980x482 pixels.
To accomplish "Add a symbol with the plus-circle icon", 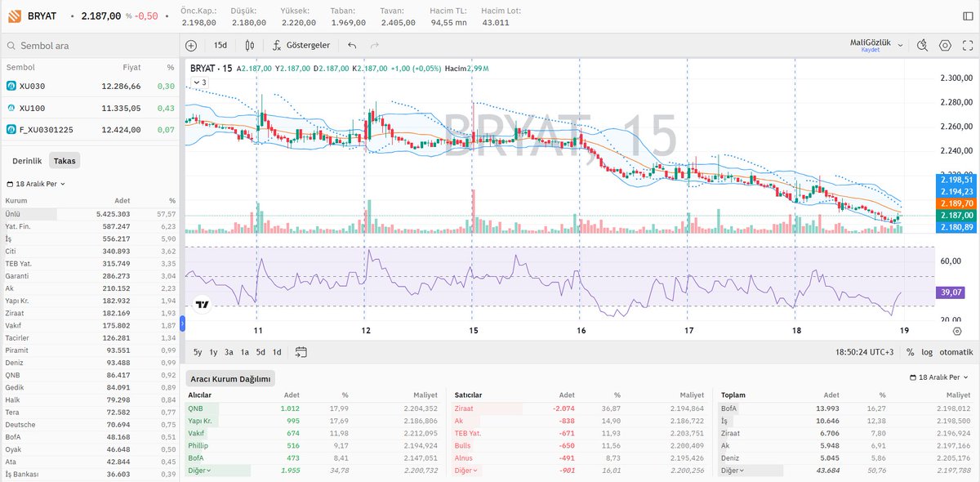I will pos(191,46).
